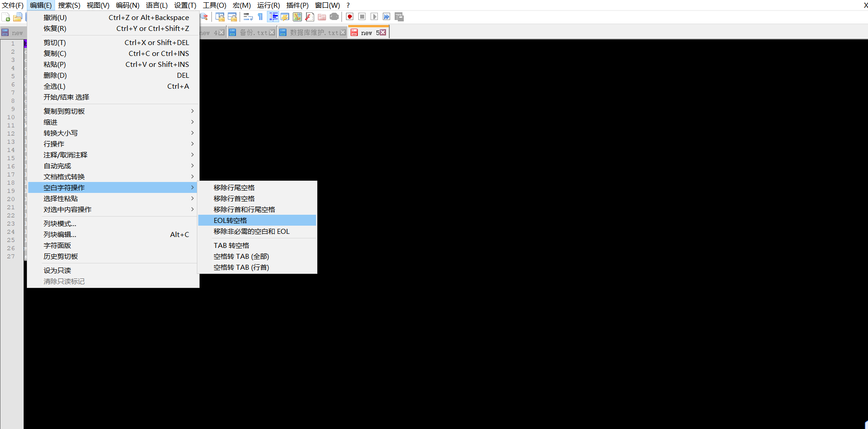Click Run macro multiple times icon
This screenshot has height=429, width=868.
pyautogui.click(x=386, y=17)
